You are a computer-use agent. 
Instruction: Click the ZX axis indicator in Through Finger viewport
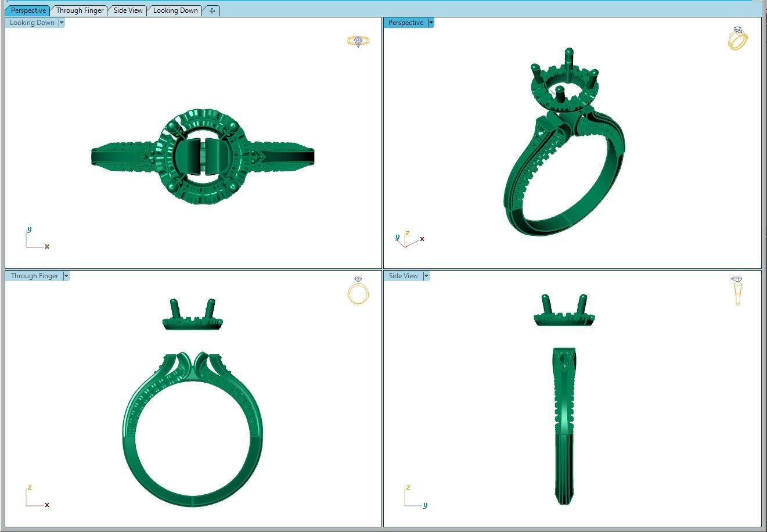[x=37, y=497]
